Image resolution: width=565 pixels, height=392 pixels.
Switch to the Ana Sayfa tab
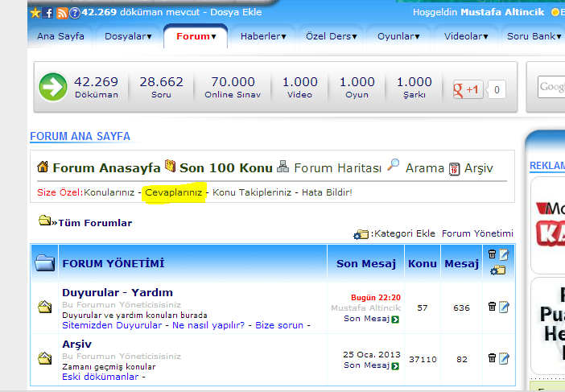(60, 36)
